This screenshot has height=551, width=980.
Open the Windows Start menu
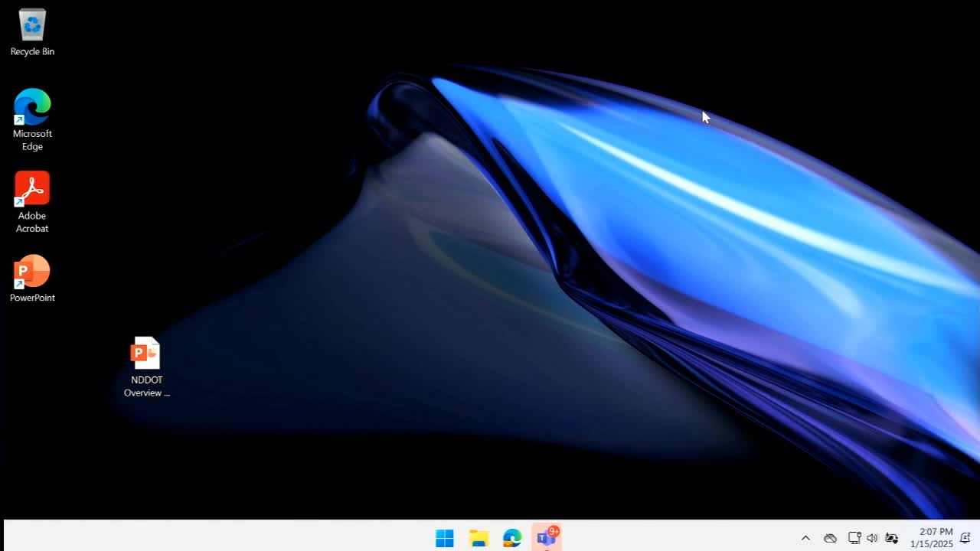[445, 538]
